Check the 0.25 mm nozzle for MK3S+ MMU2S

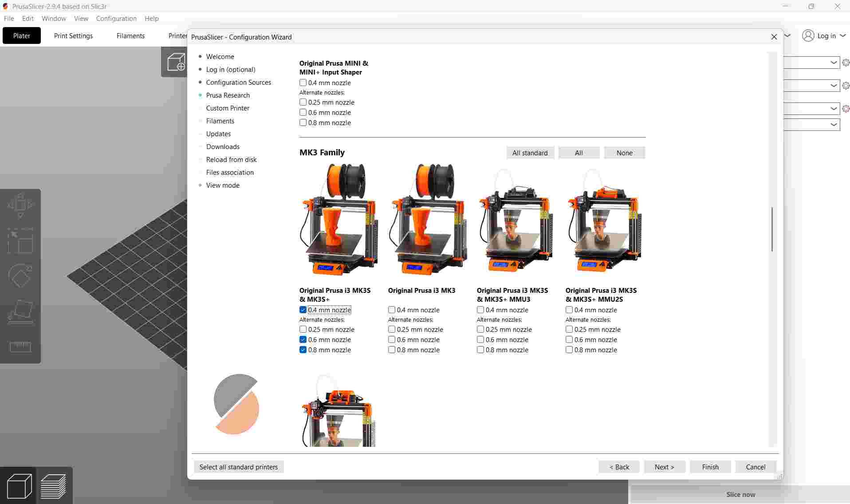tap(569, 329)
